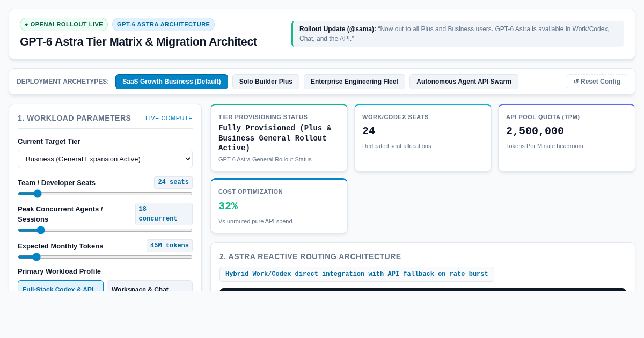Click the page title GPT-6 Astra Tier Matrix

[138, 42]
